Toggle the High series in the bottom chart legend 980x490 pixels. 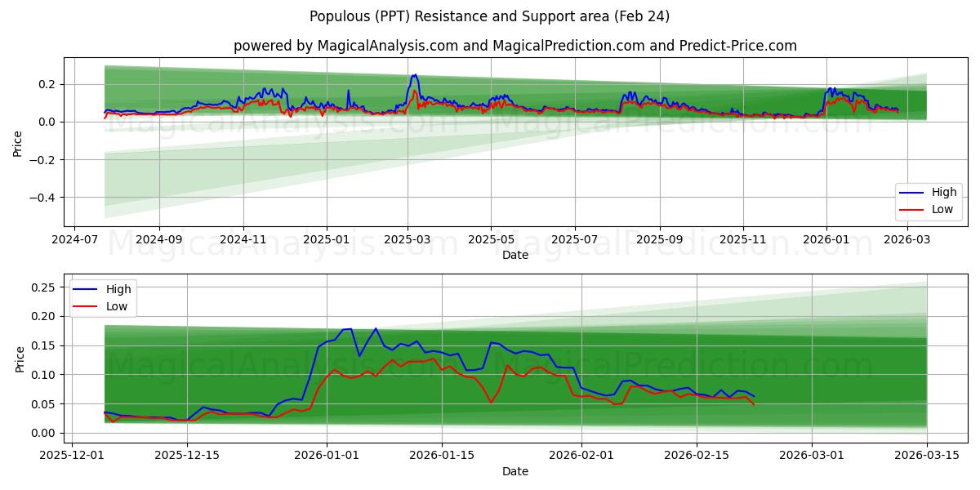click(x=118, y=287)
